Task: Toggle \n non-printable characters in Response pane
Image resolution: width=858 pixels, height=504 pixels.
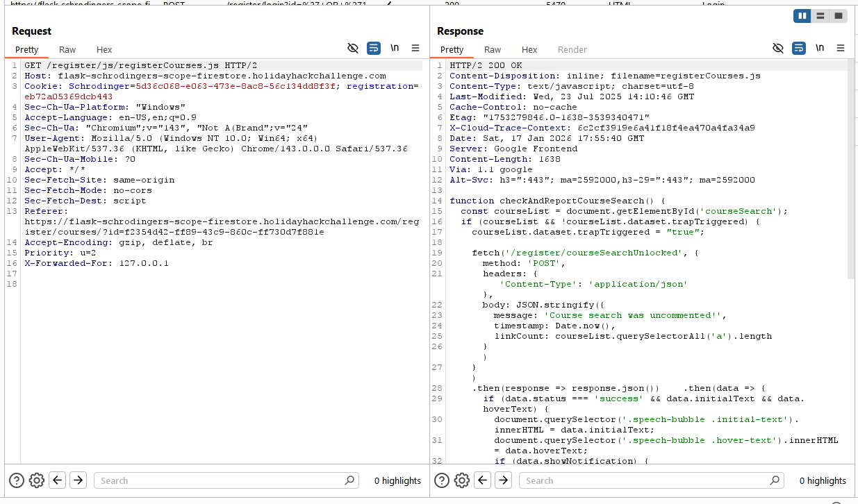Action: pyautogui.click(x=820, y=48)
